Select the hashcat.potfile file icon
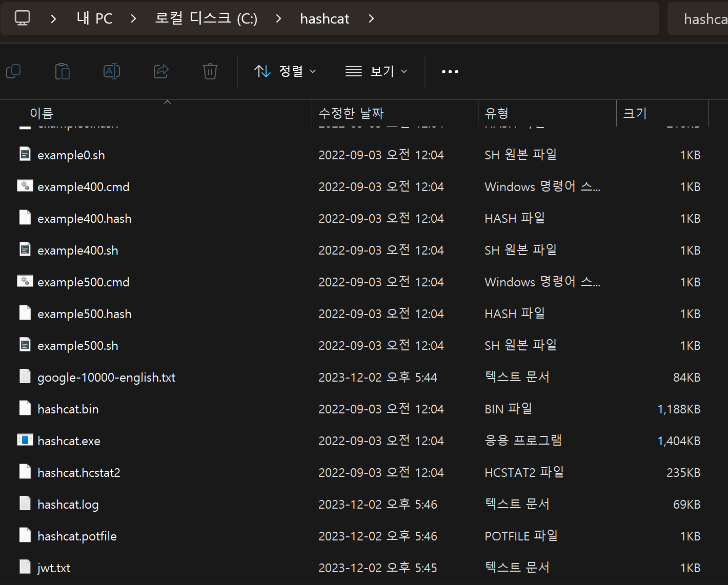This screenshot has height=585, width=728. tap(25, 535)
